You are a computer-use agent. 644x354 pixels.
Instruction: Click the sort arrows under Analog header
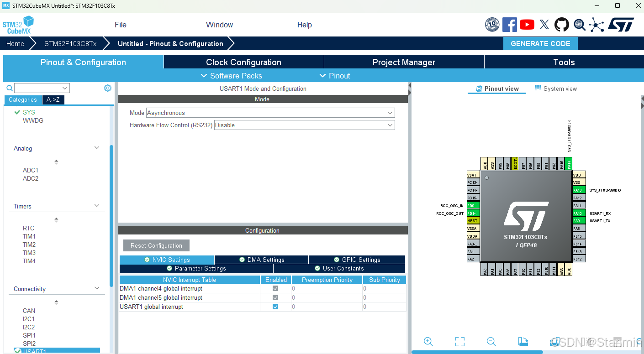pyautogui.click(x=56, y=161)
